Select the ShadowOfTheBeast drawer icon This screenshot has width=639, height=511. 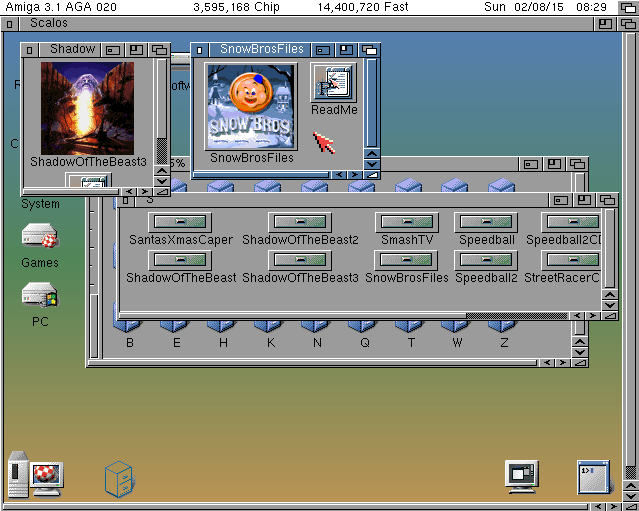click(180, 260)
